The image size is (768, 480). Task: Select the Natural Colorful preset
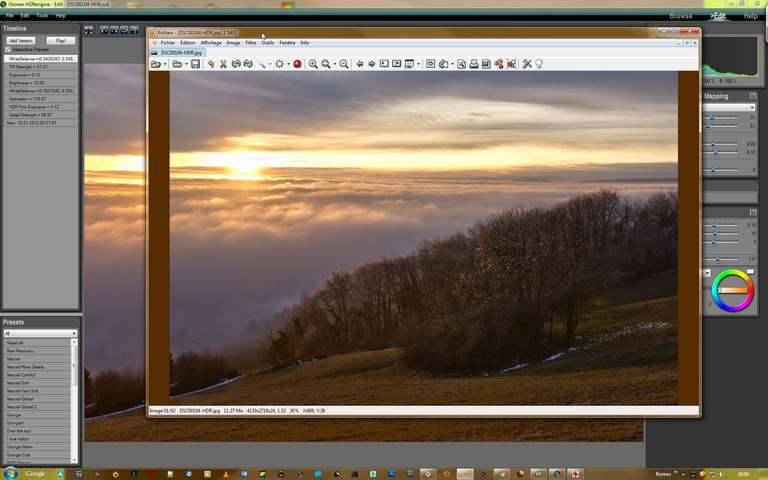(x=24, y=375)
